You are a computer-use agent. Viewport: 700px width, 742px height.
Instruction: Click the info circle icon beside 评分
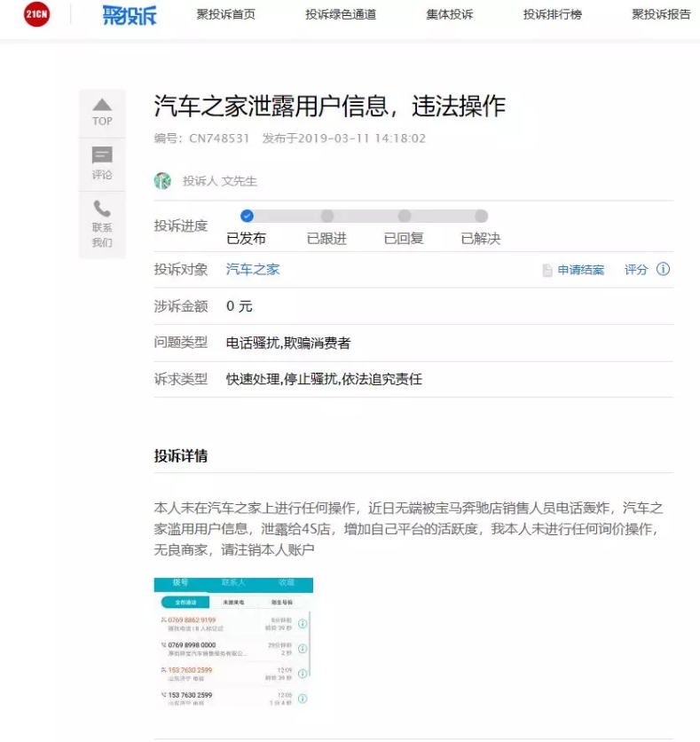[x=663, y=269]
